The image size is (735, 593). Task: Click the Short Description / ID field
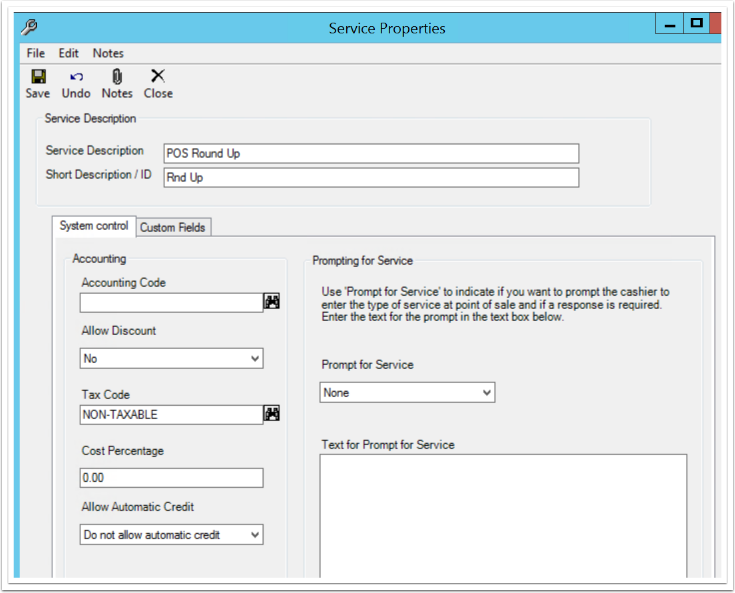371,178
